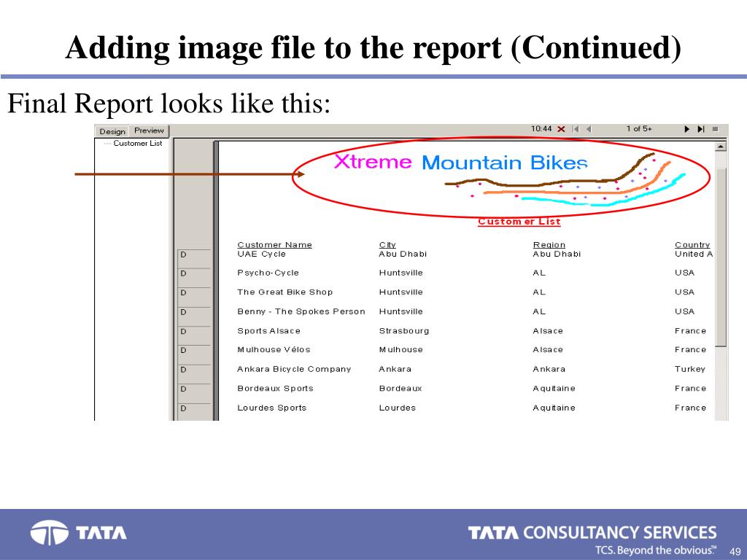Click the Lourdes Sports customer name
Screen dimensions: 747x560
tap(271, 408)
